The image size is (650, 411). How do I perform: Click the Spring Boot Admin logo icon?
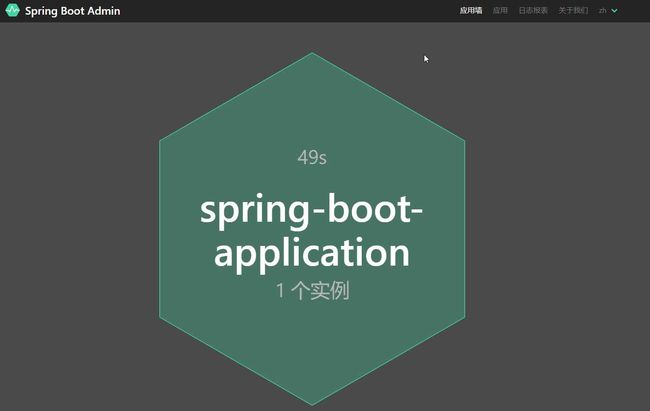(12, 10)
